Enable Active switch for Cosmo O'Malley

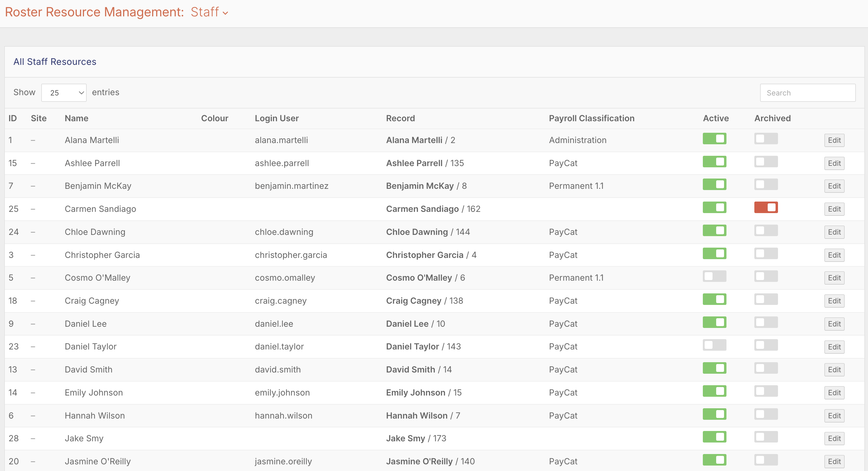point(714,276)
